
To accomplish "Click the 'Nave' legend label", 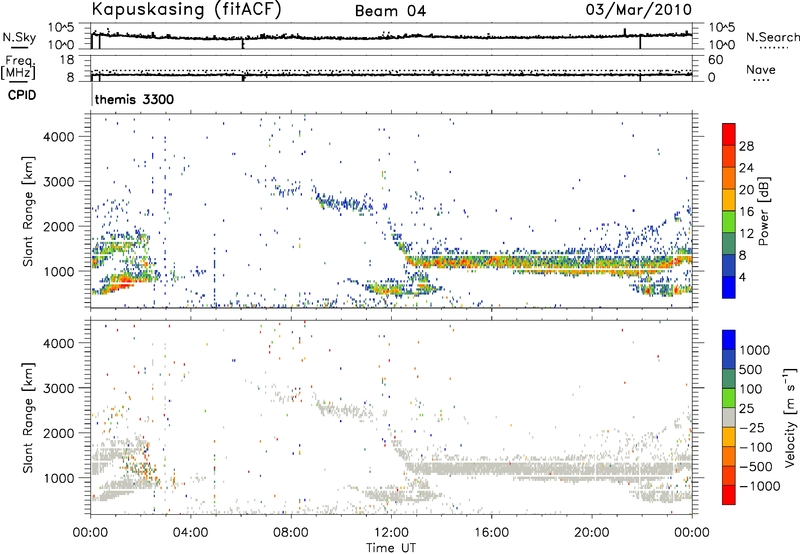I will (761, 70).
